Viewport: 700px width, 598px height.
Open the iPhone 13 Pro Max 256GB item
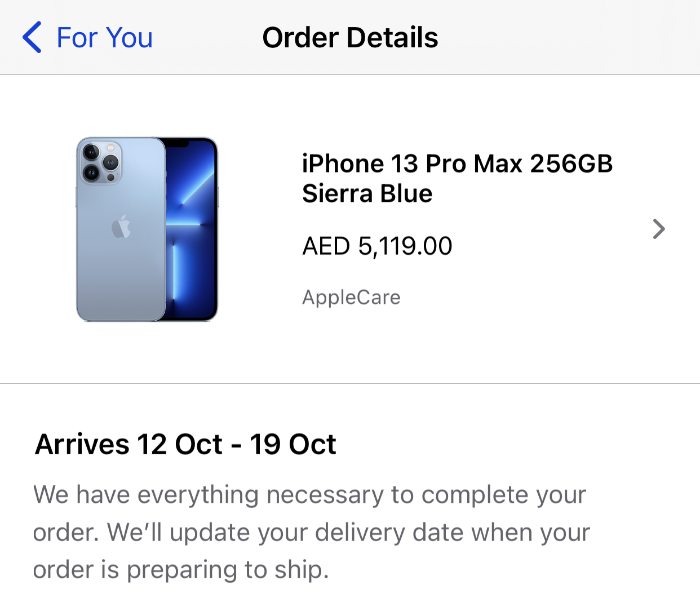point(457,164)
